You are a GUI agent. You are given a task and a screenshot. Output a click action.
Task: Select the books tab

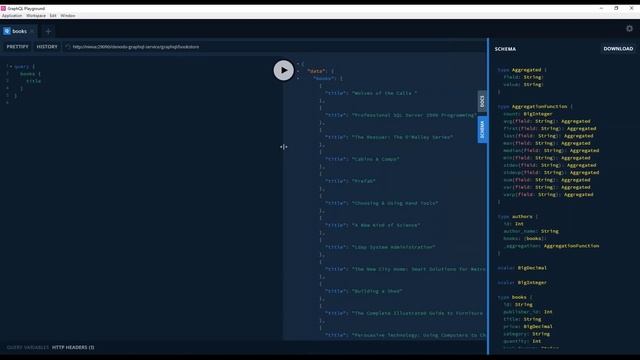click(19, 31)
